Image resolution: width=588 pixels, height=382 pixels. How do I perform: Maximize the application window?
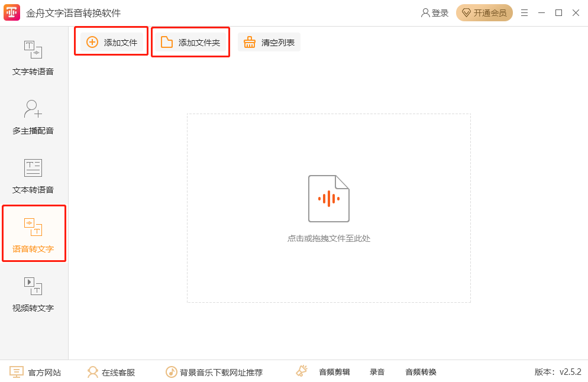tap(559, 13)
